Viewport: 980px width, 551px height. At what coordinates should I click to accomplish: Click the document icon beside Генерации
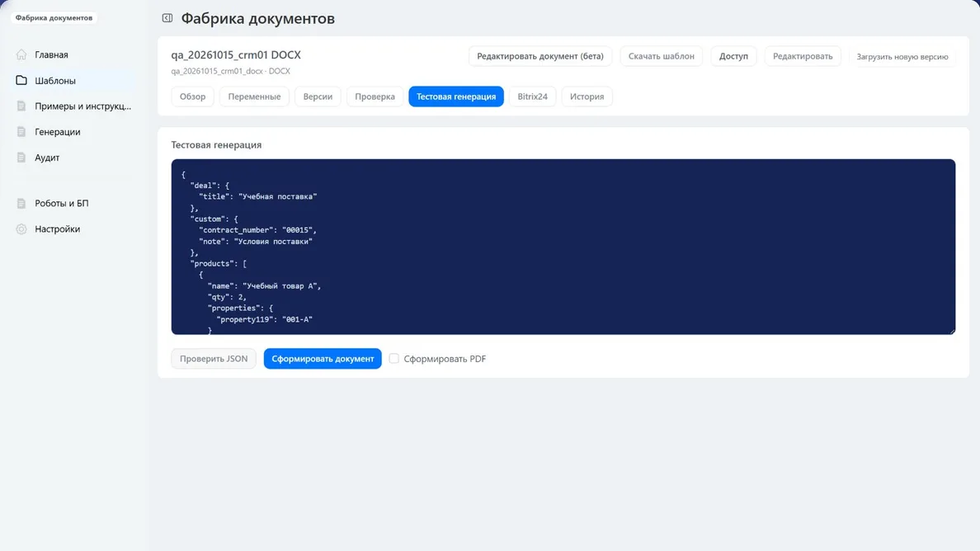(x=21, y=131)
